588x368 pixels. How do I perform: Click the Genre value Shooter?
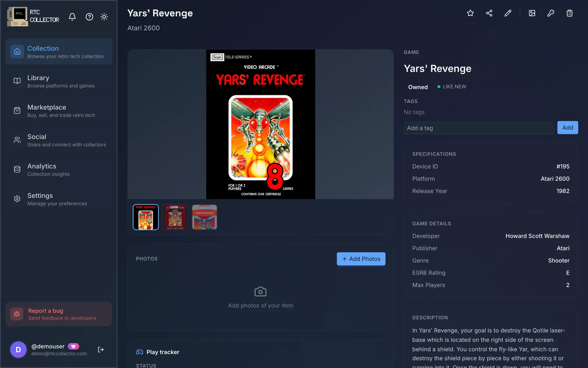point(559,261)
